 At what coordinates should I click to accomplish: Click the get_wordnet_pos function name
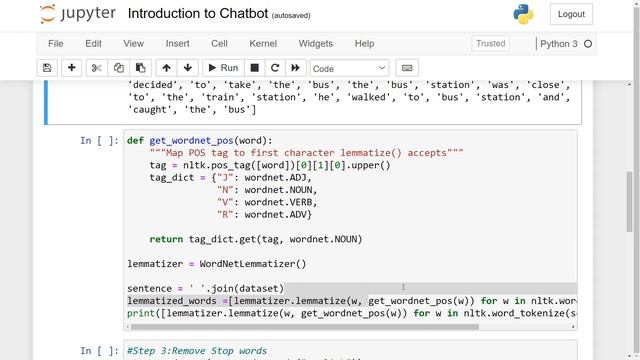tap(191, 140)
